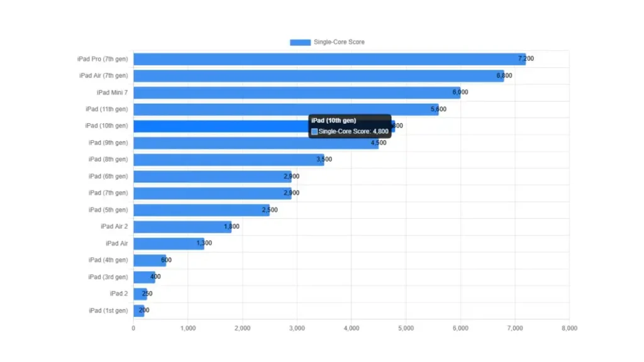Select the iPad 2 bar

[140, 294]
